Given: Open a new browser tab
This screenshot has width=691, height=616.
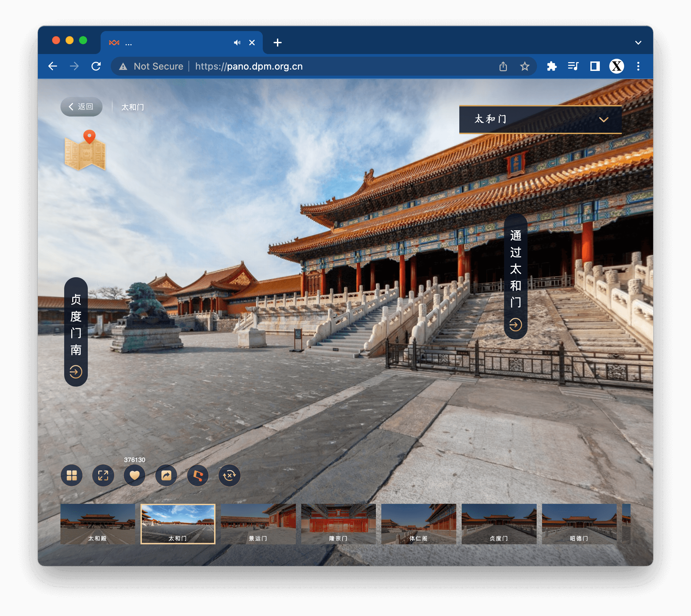Looking at the screenshot, I should [x=278, y=43].
